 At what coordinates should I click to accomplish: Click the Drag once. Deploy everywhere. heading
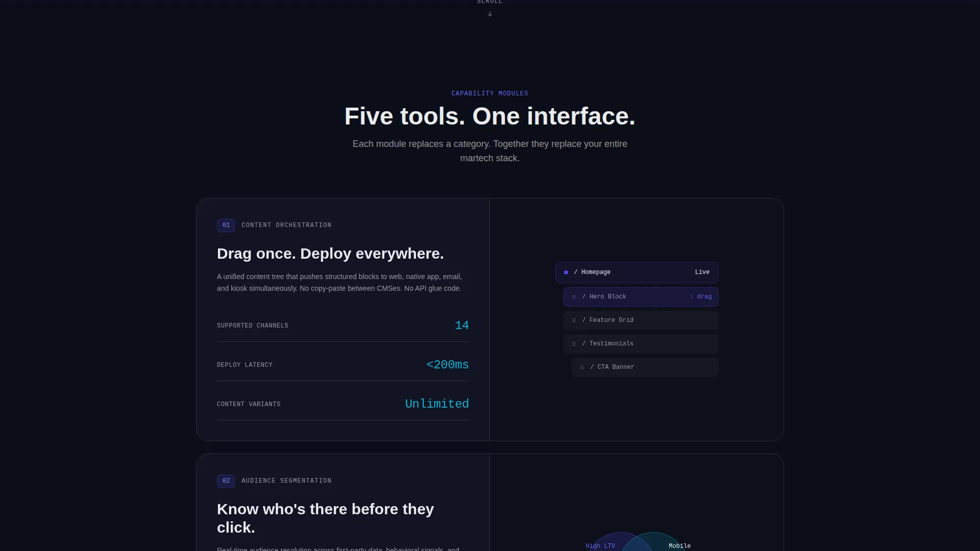point(330,254)
